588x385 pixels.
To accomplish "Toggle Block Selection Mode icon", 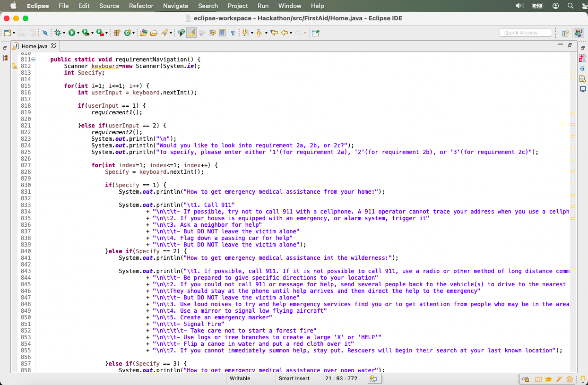I will 223,33.
